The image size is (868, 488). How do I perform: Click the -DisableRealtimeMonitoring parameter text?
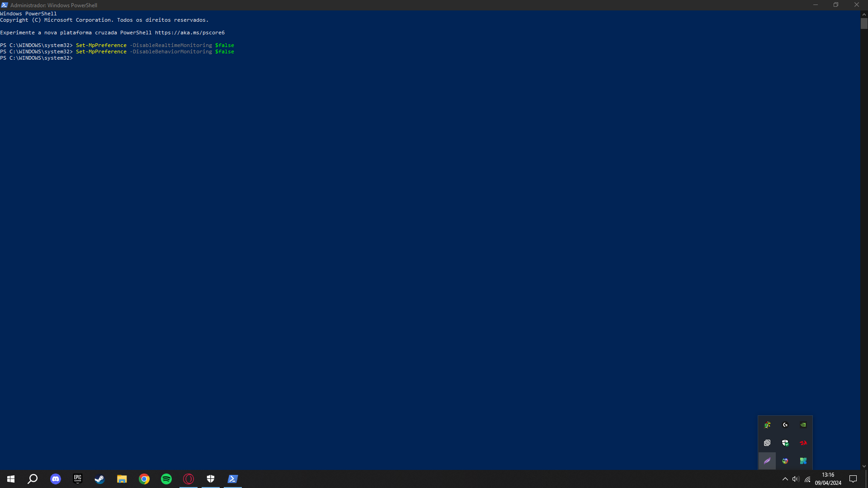[x=171, y=45]
